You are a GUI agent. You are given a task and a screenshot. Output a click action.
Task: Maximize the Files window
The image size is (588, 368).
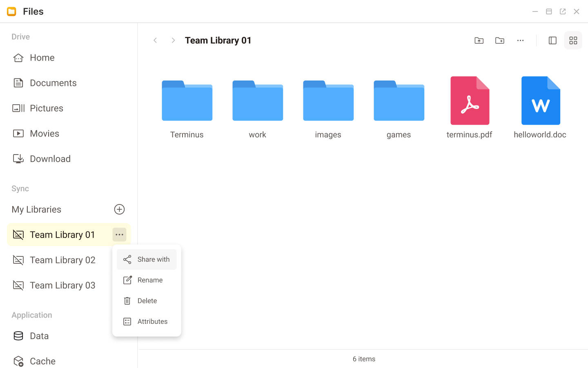(x=549, y=11)
